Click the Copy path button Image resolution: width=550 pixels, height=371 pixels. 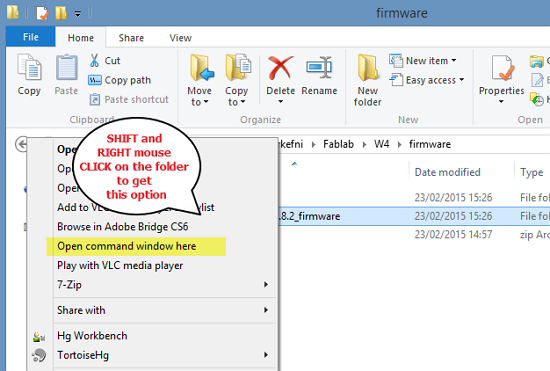pyautogui.click(x=120, y=80)
